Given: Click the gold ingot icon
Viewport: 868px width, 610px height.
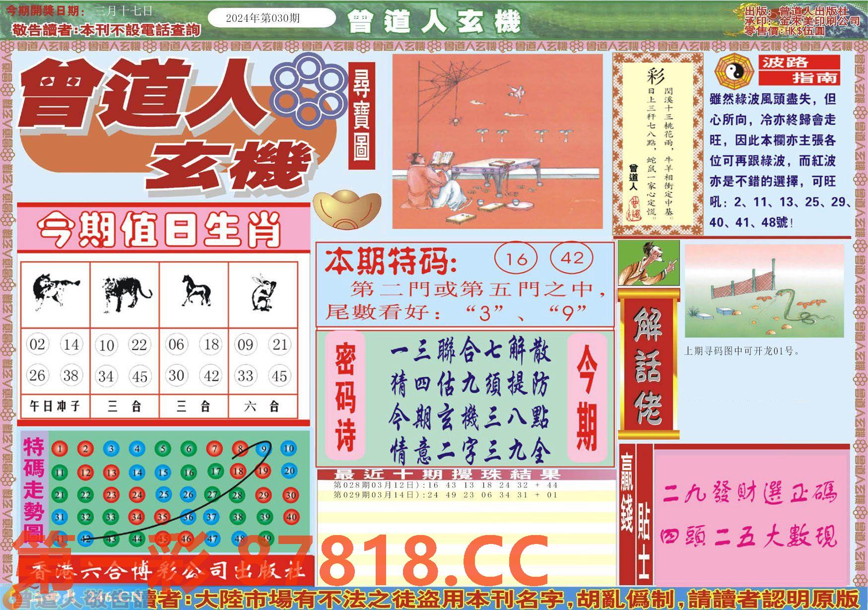Looking at the screenshot, I should (346, 210).
